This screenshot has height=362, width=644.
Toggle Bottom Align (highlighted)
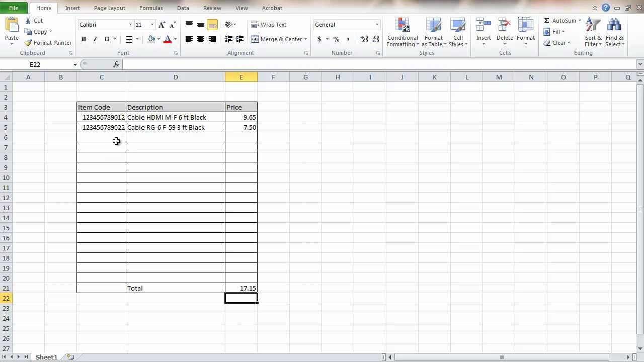tap(212, 25)
